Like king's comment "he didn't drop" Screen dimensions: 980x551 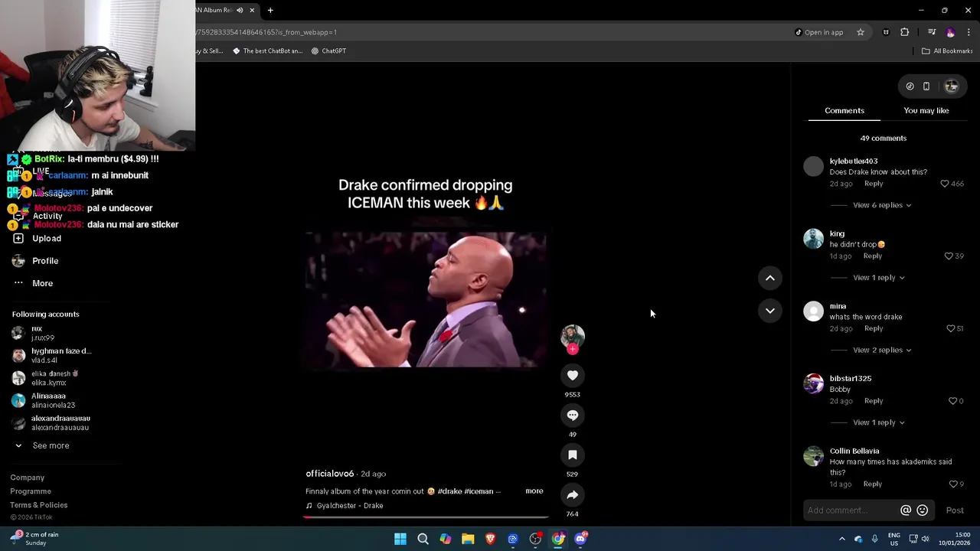click(949, 256)
